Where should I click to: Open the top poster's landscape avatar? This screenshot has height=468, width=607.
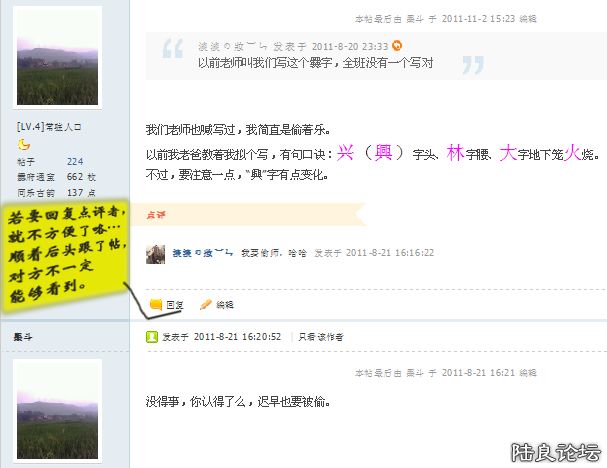tap(57, 57)
